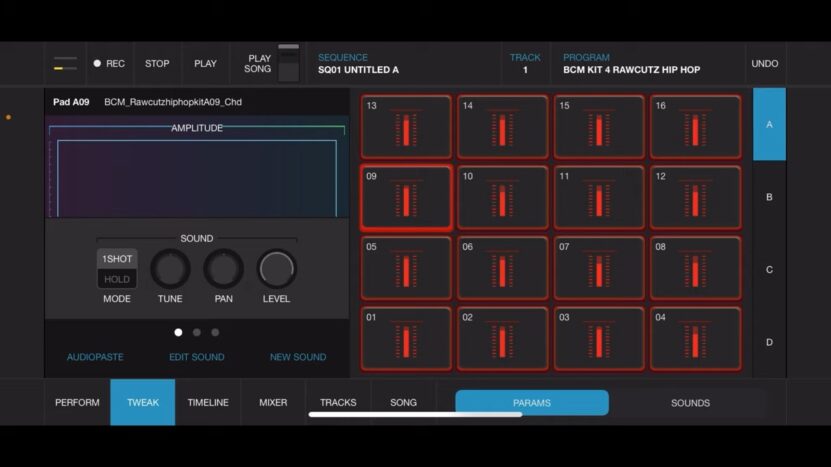Start recording with the REC button

coord(109,64)
